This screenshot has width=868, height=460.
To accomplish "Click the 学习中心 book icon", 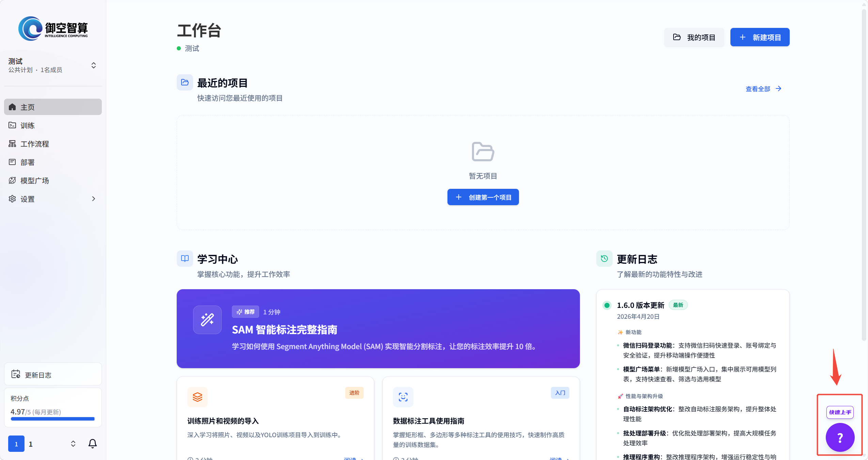I will click(185, 259).
